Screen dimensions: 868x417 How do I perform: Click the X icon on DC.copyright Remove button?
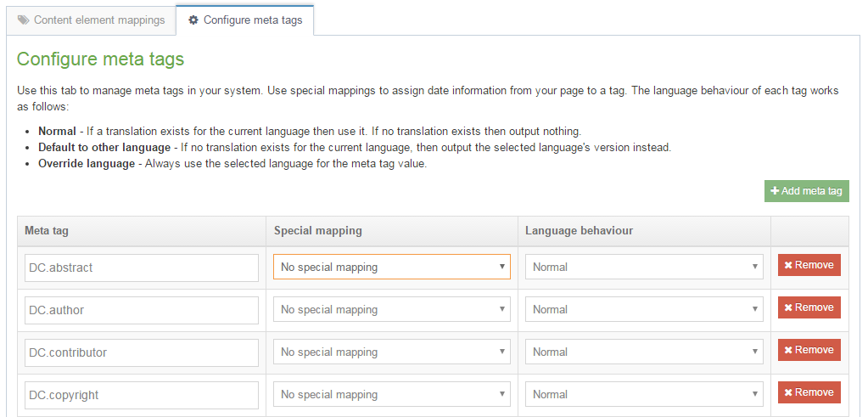click(x=789, y=392)
